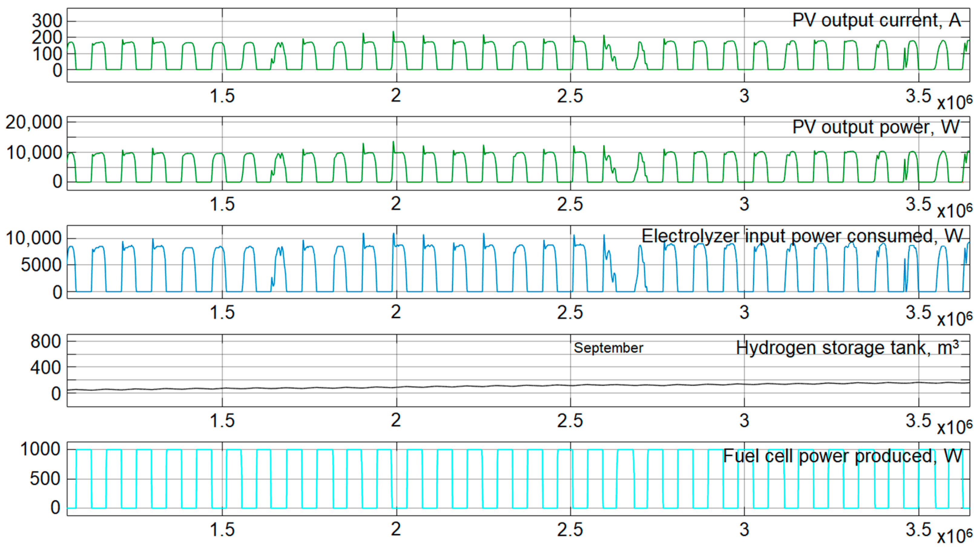Click the black hydrogen storage curve line
Screen dimensions: 980x549
pyautogui.click(x=495, y=386)
